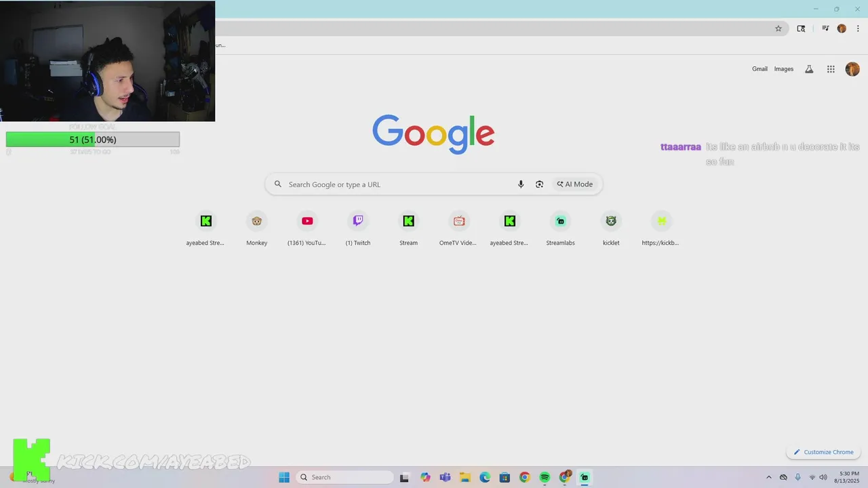Open Search Labs flask icon
The height and width of the screenshot is (488, 868).
[809, 69]
